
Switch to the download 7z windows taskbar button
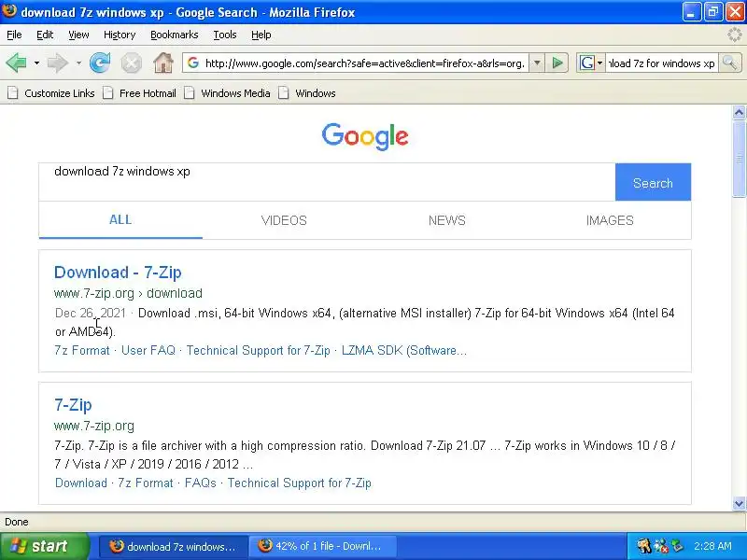click(174, 546)
